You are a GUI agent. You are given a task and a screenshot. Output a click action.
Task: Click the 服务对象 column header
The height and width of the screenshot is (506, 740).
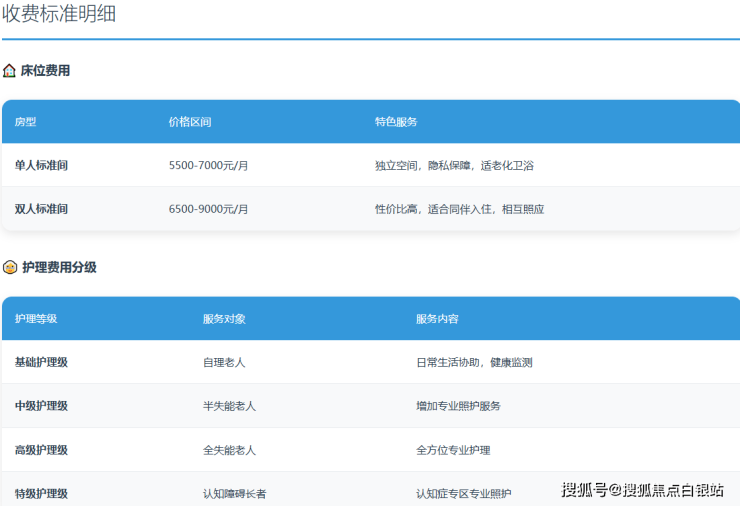point(224,319)
